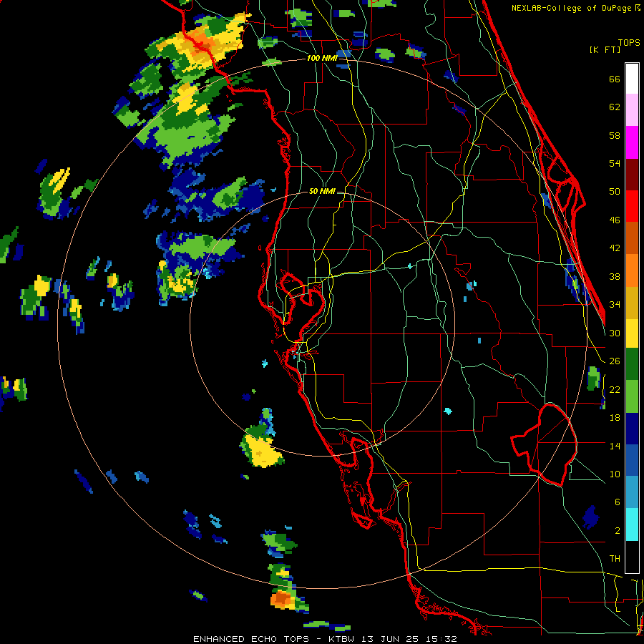The image size is (644, 644).
Task: Click the orange storm cell near the map bottom
Action: tap(281, 599)
